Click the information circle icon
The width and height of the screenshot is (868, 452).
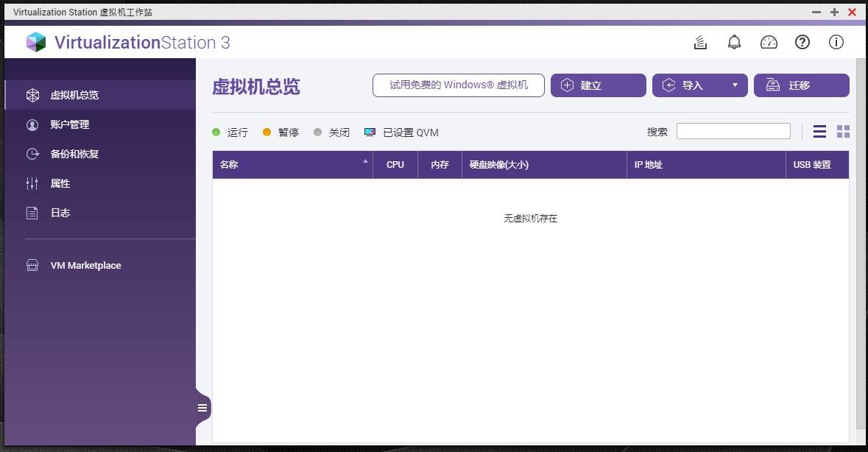click(x=836, y=42)
